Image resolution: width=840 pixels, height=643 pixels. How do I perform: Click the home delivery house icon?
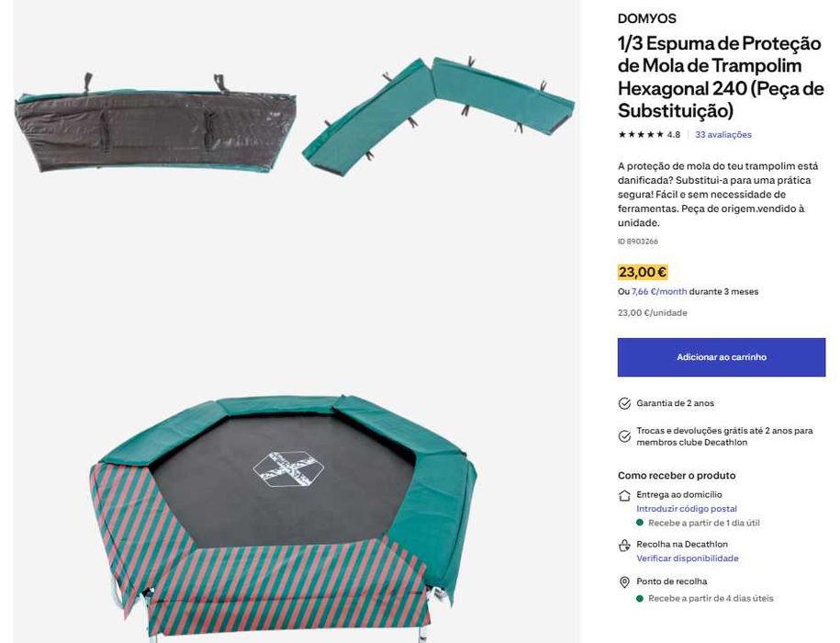pos(624,495)
